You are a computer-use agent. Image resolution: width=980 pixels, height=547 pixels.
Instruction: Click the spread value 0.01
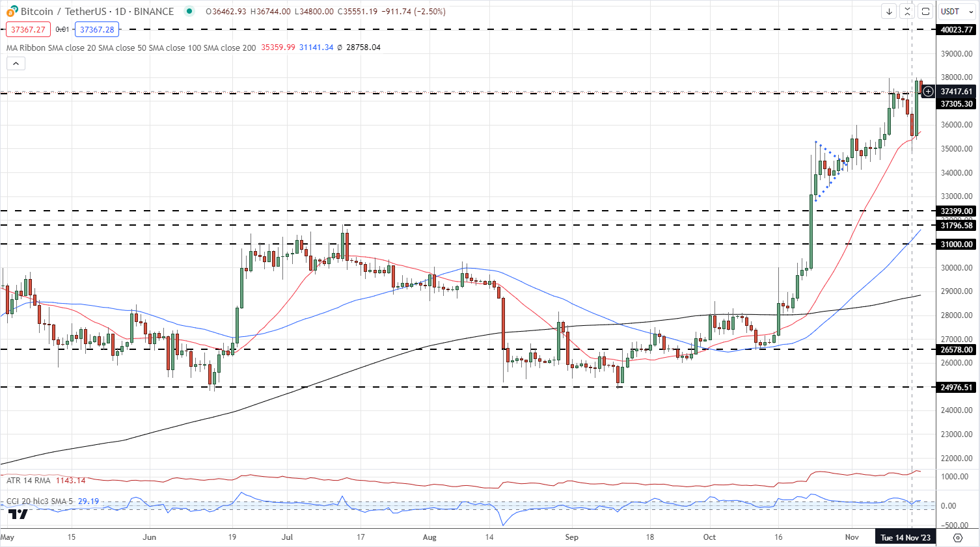pyautogui.click(x=62, y=29)
